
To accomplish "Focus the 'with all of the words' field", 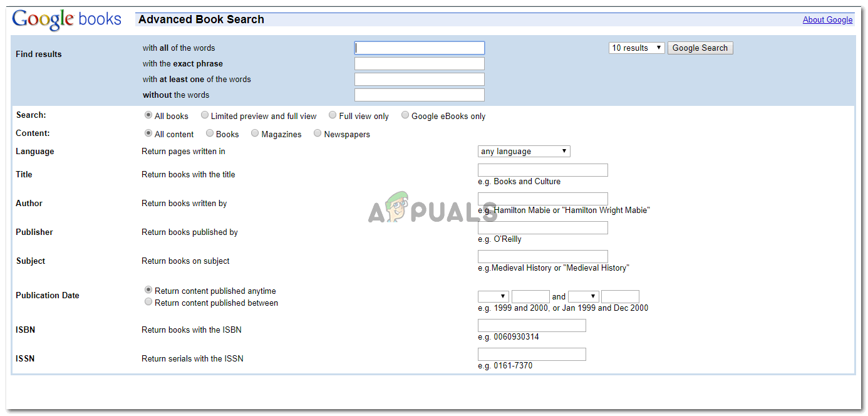I will [x=420, y=48].
